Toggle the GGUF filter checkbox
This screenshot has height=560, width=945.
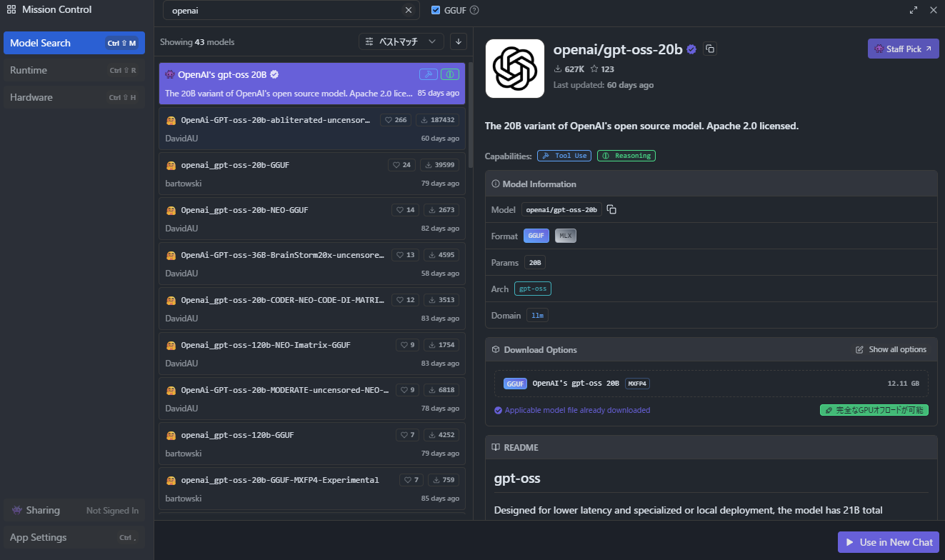(436, 10)
